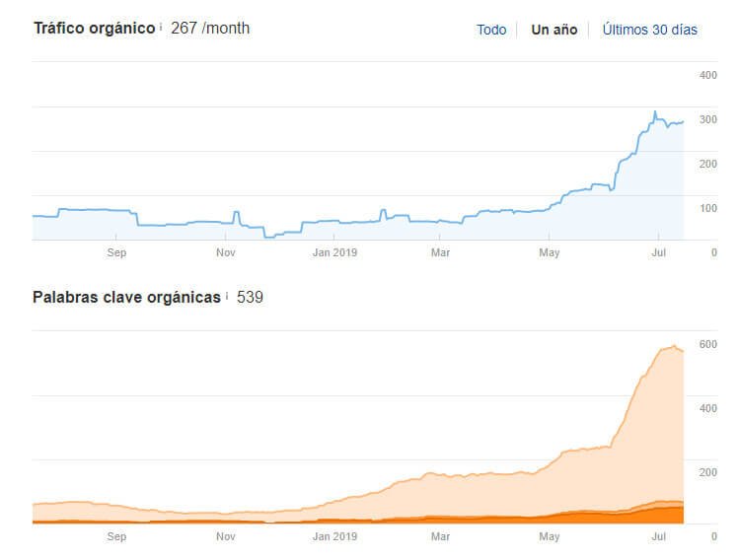Show data for Últimos 30 días
Image resolution: width=739 pixels, height=560 pixels.
(x=649, y=30)
